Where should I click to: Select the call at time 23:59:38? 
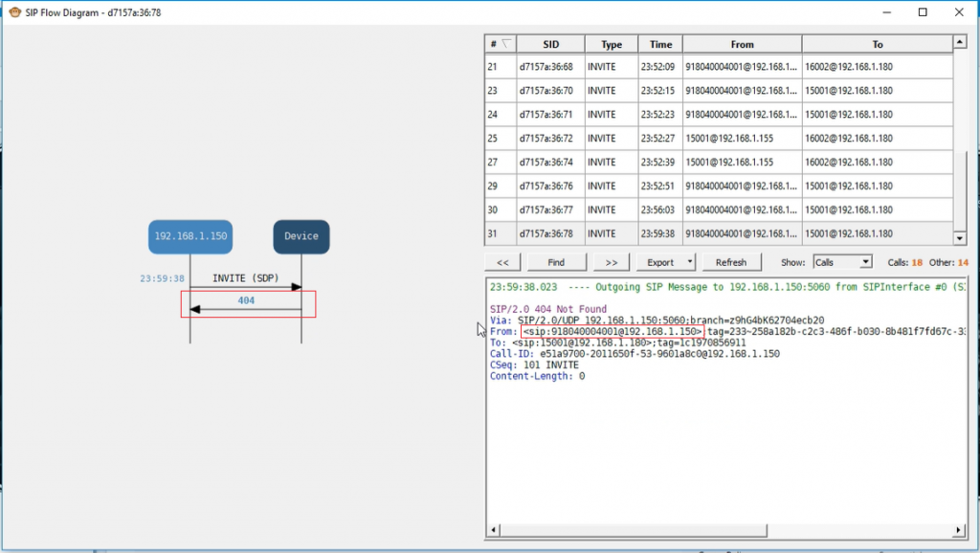coord(670,233)
